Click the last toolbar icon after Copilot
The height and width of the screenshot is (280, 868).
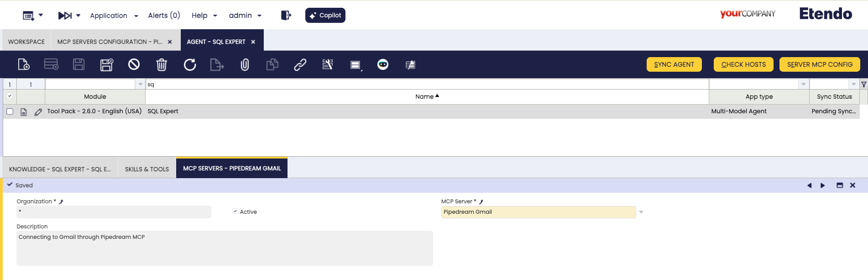click(x=410, y=65)
